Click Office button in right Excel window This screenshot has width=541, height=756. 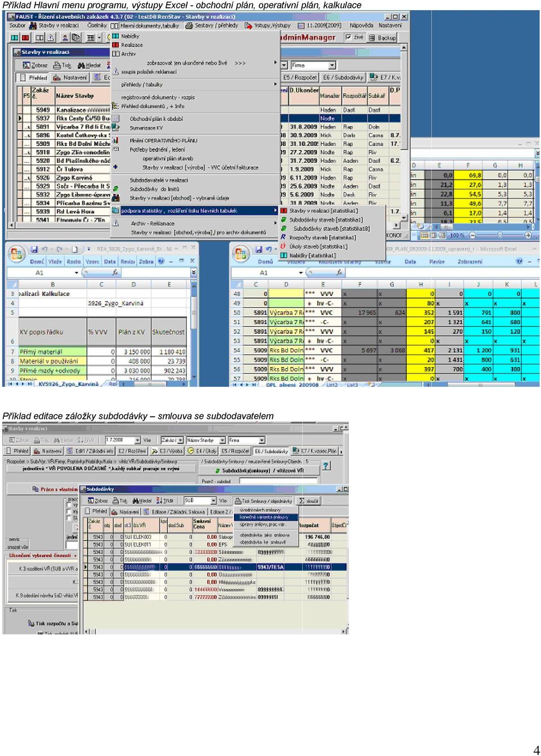[242, 253]
